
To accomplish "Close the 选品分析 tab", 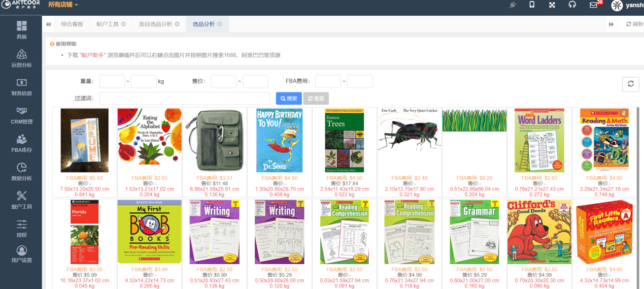I will click(x=220, y=24).
